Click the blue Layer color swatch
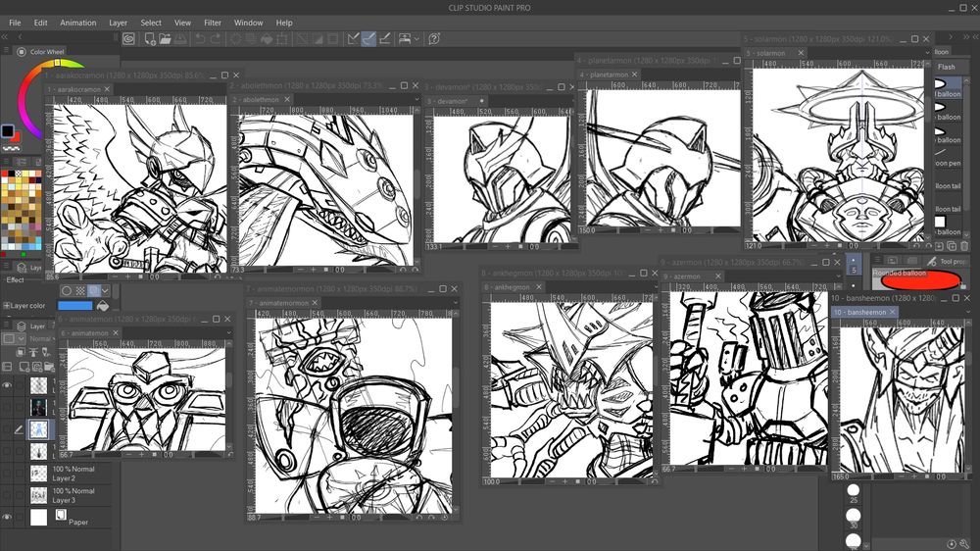 click(x=74, y=306)
